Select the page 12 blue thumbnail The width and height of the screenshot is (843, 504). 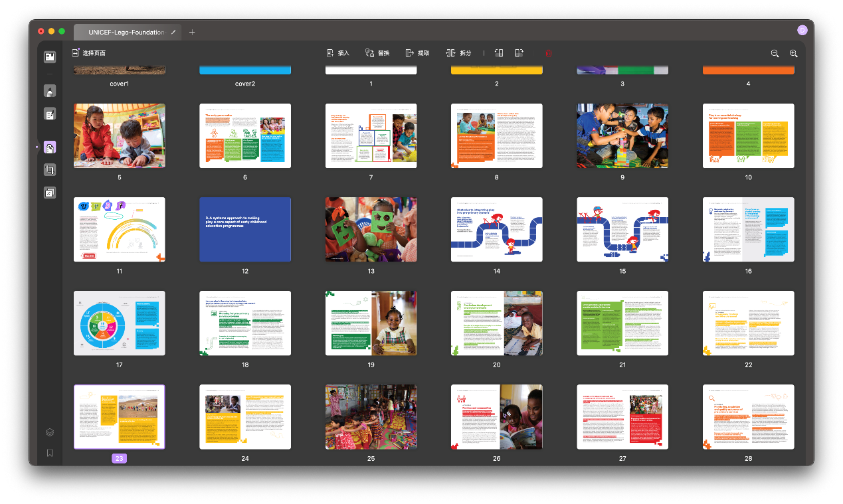(245, 229)
